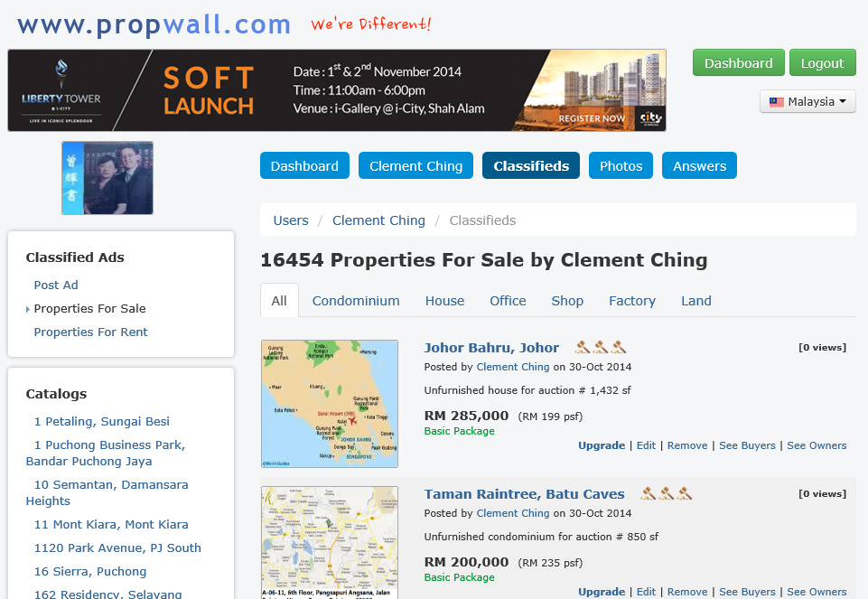Open the Photos section button

tap(621, 165)
